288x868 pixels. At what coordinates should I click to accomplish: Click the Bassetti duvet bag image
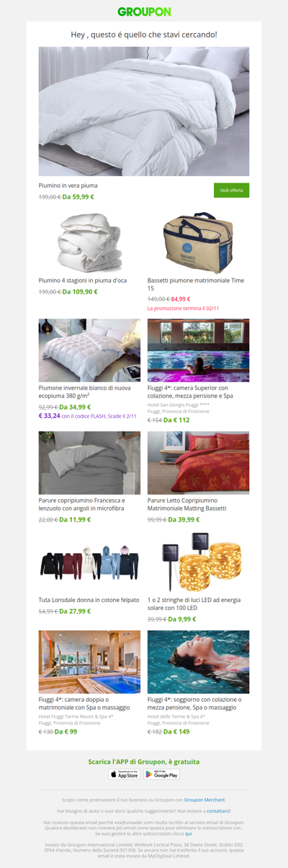coord(199,242)
